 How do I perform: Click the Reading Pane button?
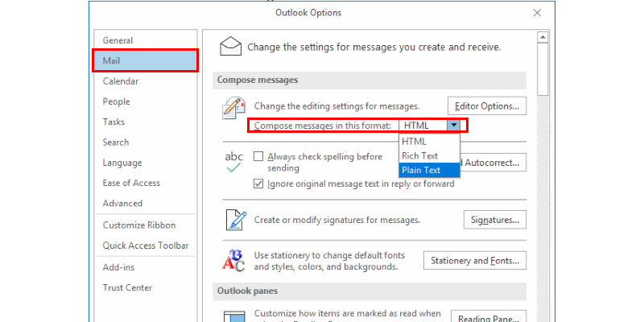[x=489, y=316]
